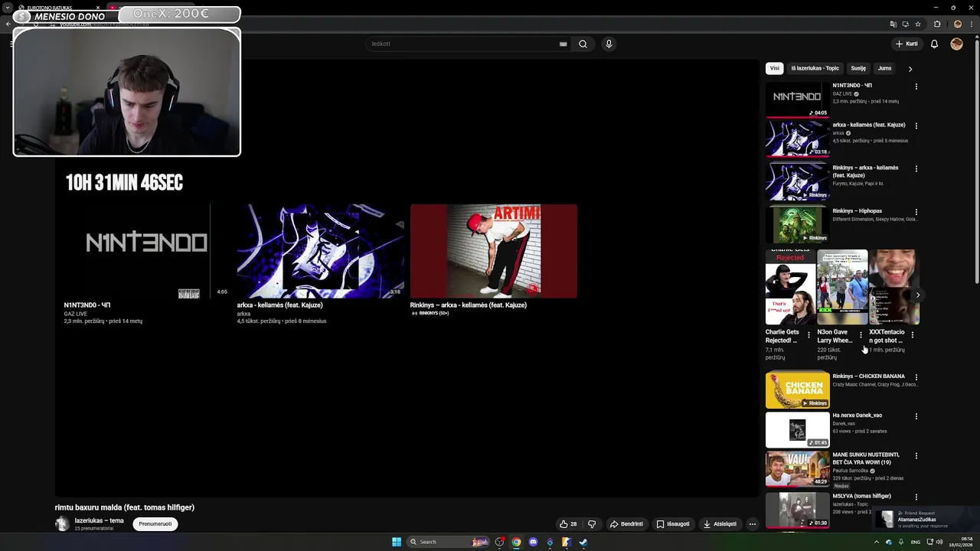Screen dimensions: 980x551
Task: Open options for M5LYVA sidebar video
Action: pos(916,497)
